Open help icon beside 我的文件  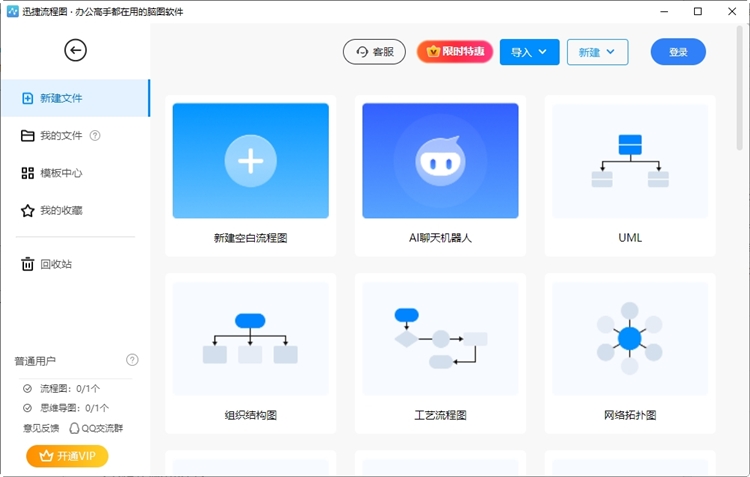[x=95, y=135]
